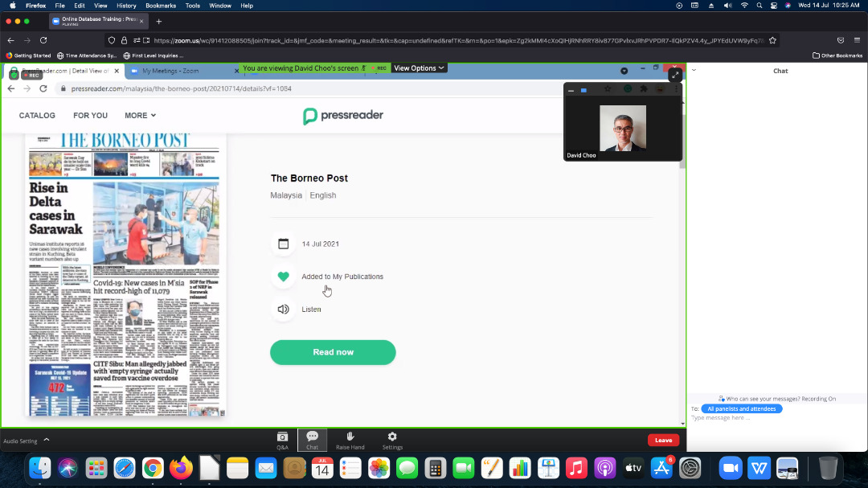
Task: Click Malaysia country label
Action: (x=286, y=195)
